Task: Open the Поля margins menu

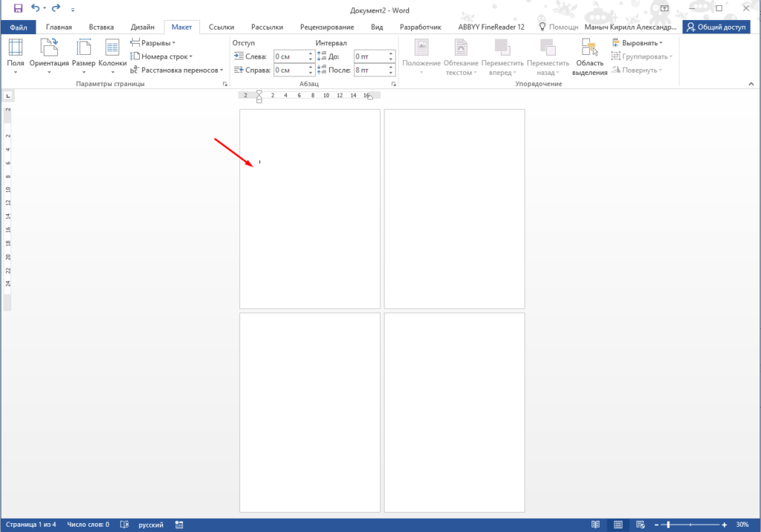Action: (16, 56)
